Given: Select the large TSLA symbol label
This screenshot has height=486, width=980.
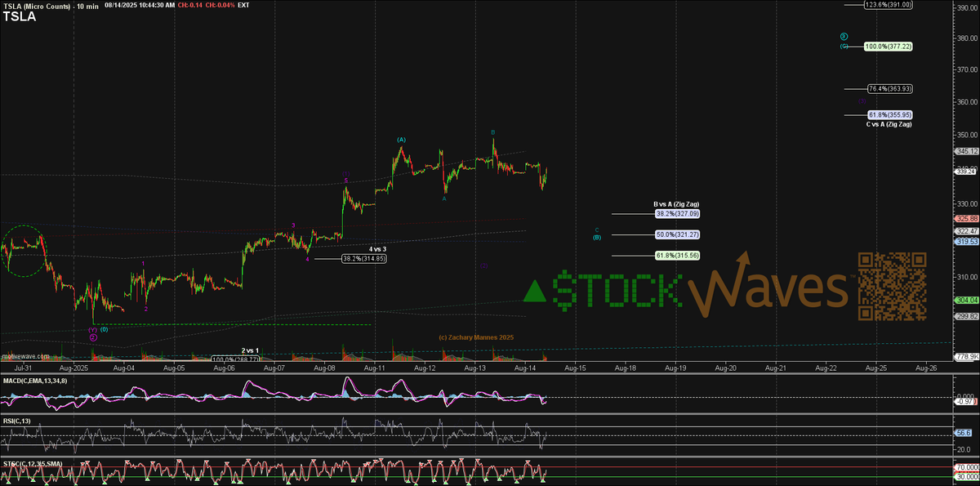Looking at the screenshot, I should click(x=18, y=17).
